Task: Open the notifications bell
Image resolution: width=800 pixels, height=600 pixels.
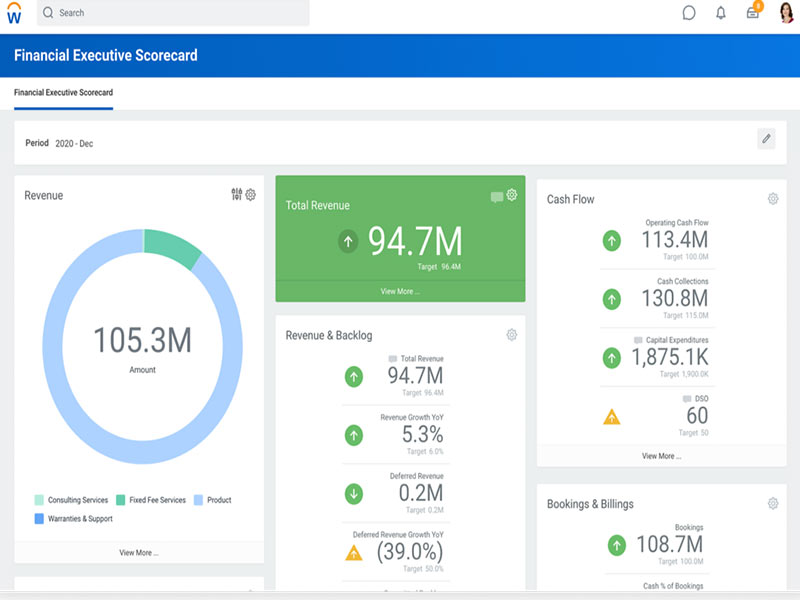Action: [719, 12]
